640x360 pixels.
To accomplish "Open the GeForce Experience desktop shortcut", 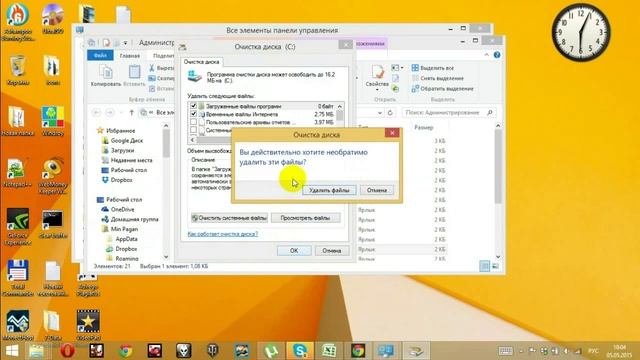I will pos(18,227).
